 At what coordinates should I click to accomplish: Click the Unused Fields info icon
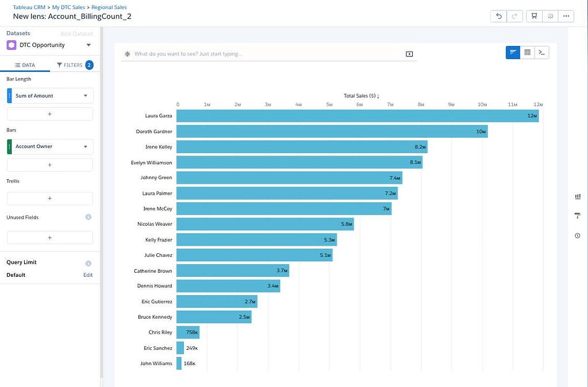point(88,217)
